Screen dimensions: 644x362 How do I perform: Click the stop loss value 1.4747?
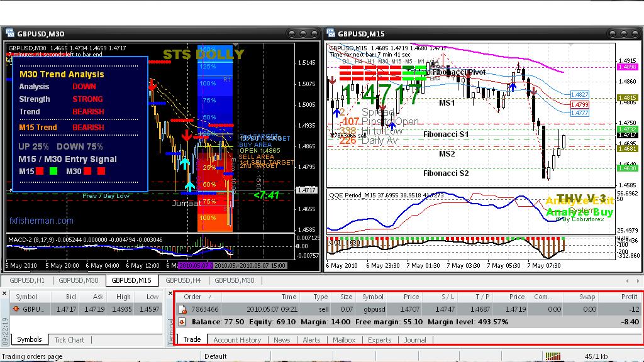pos(445,309)
